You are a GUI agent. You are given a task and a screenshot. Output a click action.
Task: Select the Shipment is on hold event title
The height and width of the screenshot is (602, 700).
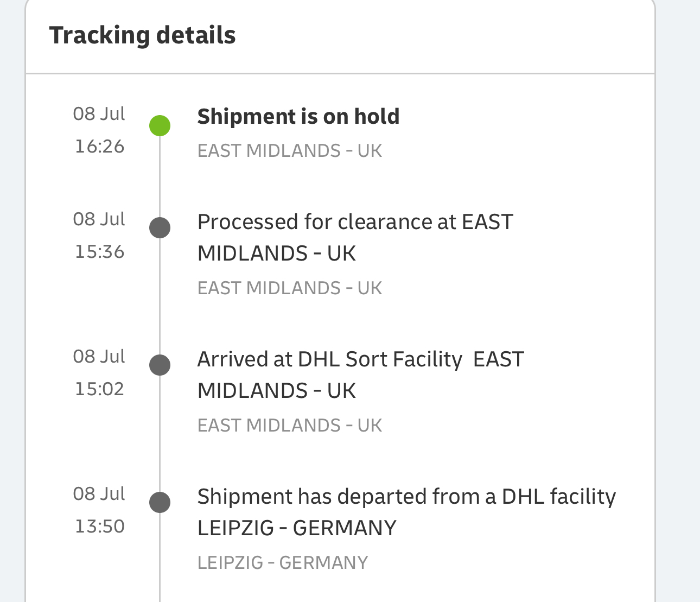click(x=298, y=117)
